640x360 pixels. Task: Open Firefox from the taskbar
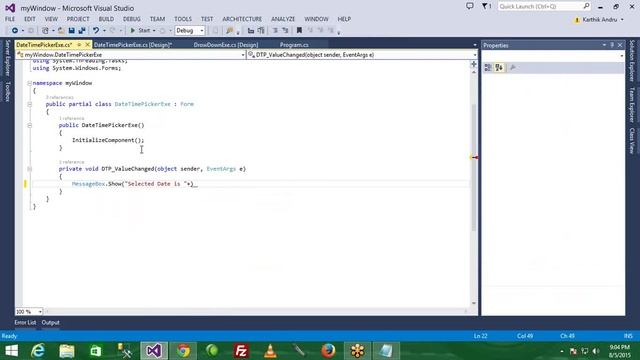pyautogui.click(x=328, y=351)
